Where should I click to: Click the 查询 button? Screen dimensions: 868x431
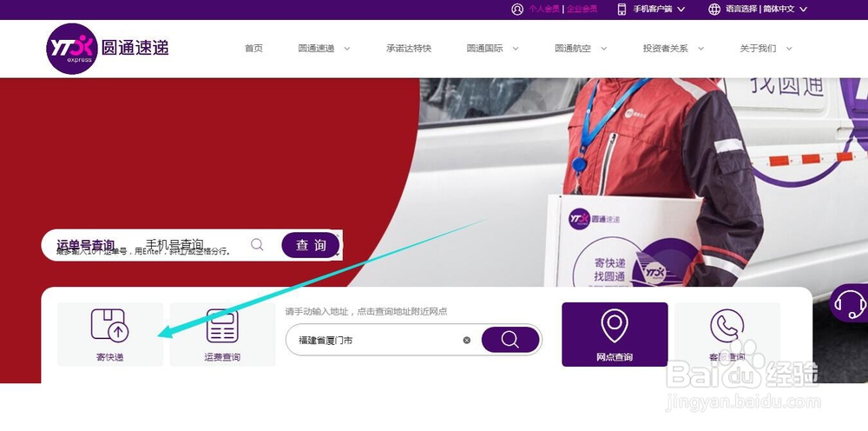click(311, 245)
